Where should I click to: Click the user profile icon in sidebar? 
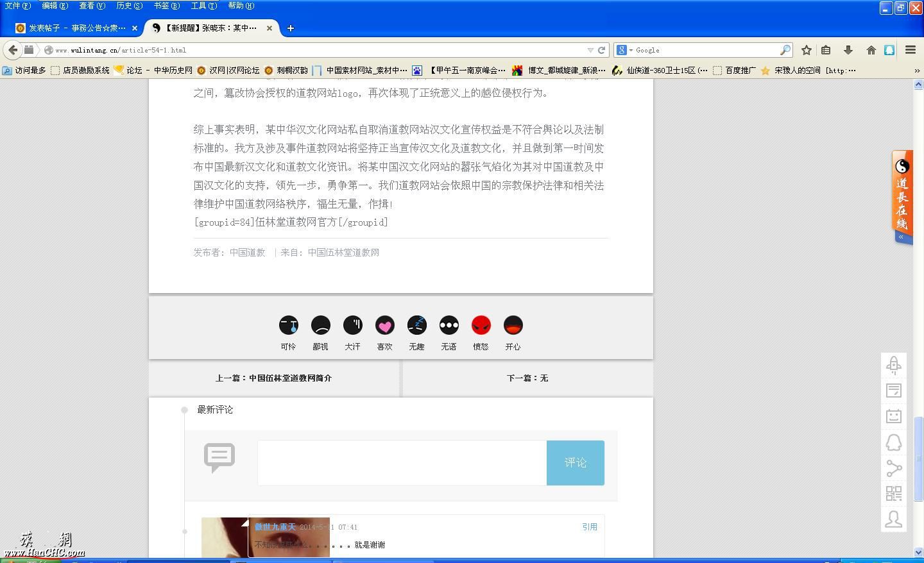[x=893, y=519]
